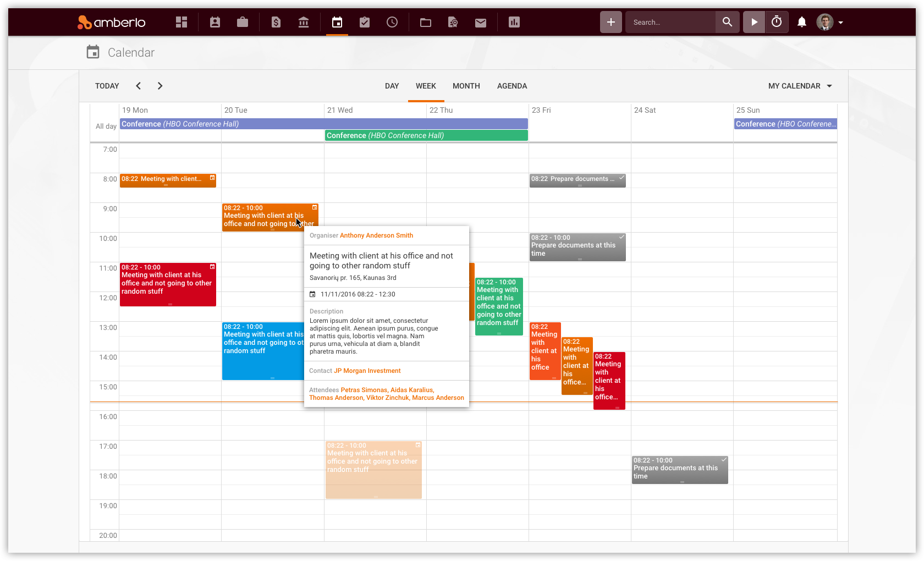Go to next week arrow
The width and height of the screenshot is (924, 561).
point(160,86)
